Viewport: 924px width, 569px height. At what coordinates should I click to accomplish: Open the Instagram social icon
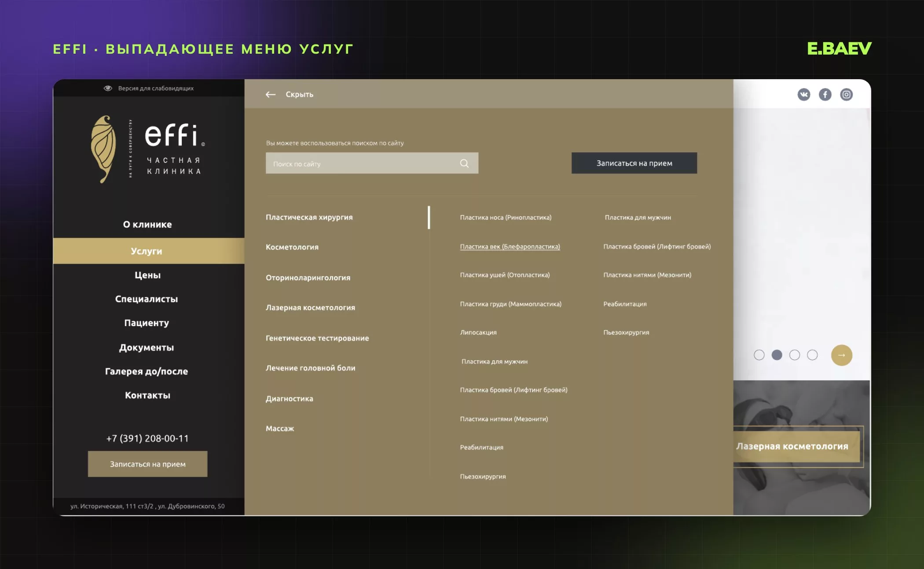point(846,95)
